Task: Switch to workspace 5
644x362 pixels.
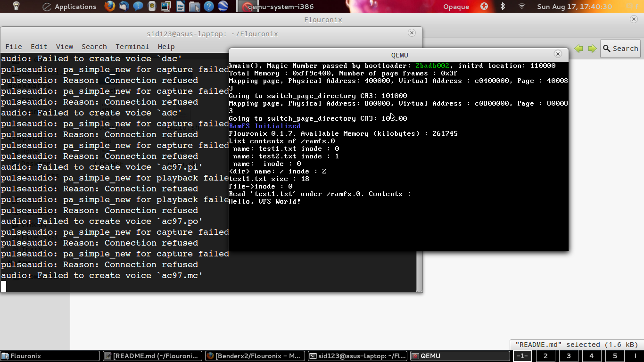Action: pyautogui.click(x=615, y=356)
